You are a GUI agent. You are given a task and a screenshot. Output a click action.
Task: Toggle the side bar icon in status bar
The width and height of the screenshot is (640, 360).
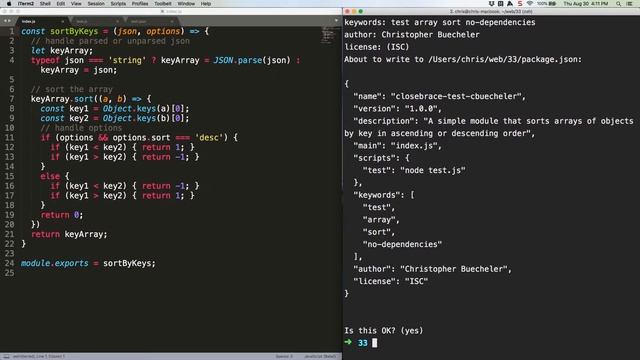coord(7,356)
